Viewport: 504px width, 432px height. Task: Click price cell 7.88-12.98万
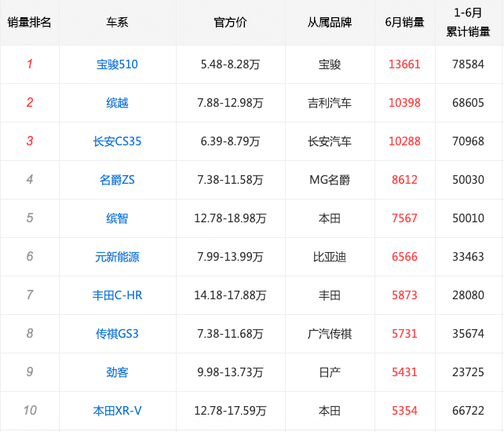point(231,103)
